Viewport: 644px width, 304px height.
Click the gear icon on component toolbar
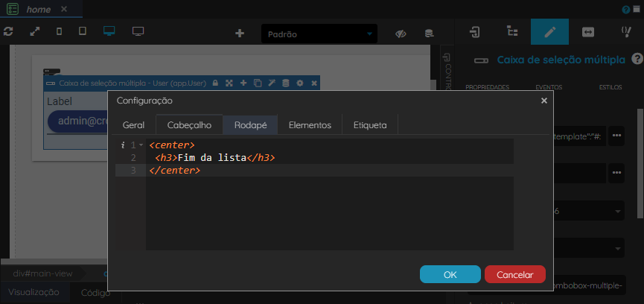click(x=300, y=83)
